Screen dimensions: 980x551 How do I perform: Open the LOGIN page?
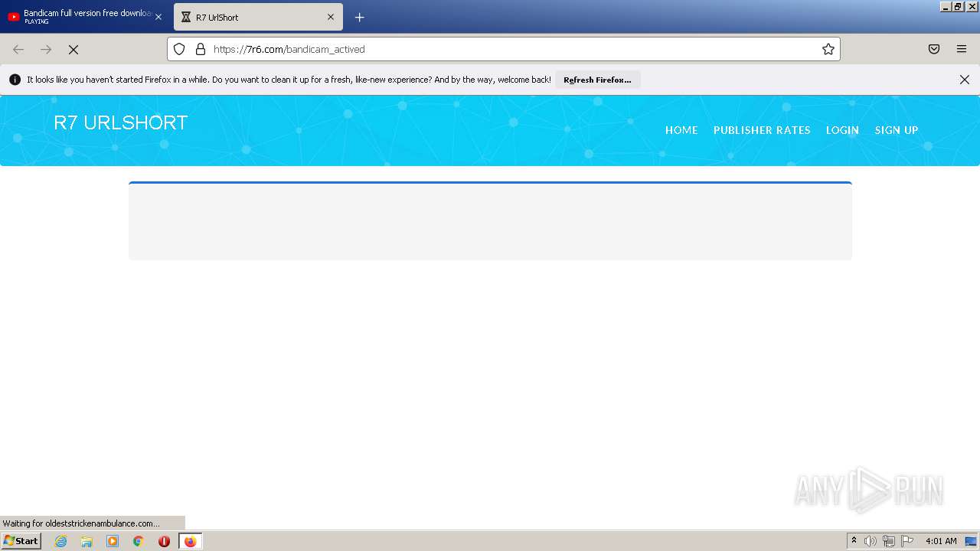click(x=842, y=130)
